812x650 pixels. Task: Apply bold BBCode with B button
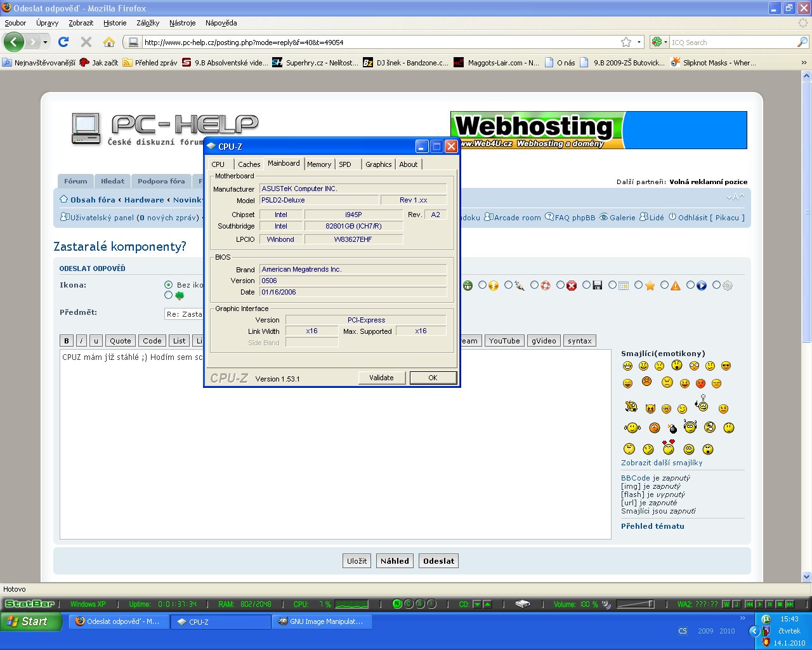pyautogui.click(x=67, y=341)
